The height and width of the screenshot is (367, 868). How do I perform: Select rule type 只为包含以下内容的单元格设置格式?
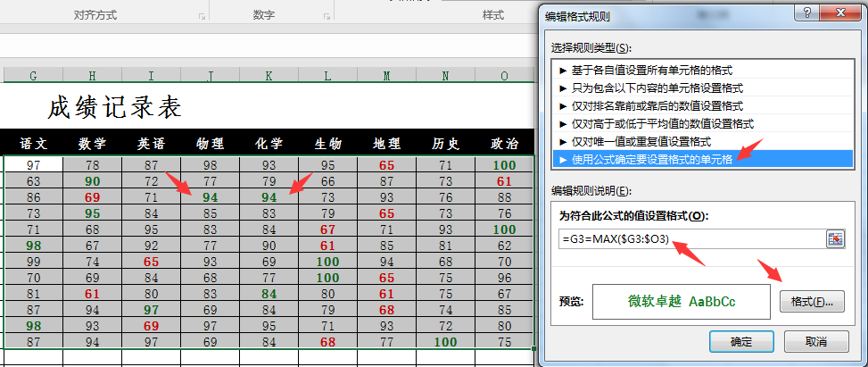(703, 88)
